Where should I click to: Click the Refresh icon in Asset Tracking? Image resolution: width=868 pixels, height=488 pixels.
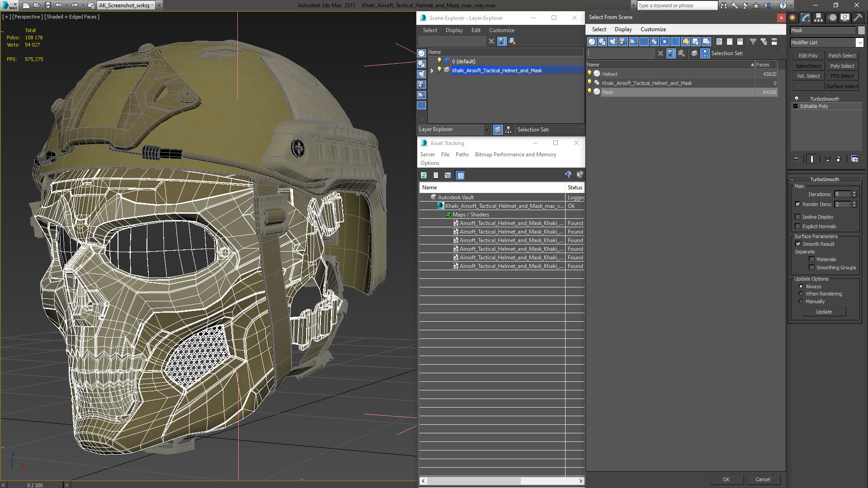[x=424, y=175]
